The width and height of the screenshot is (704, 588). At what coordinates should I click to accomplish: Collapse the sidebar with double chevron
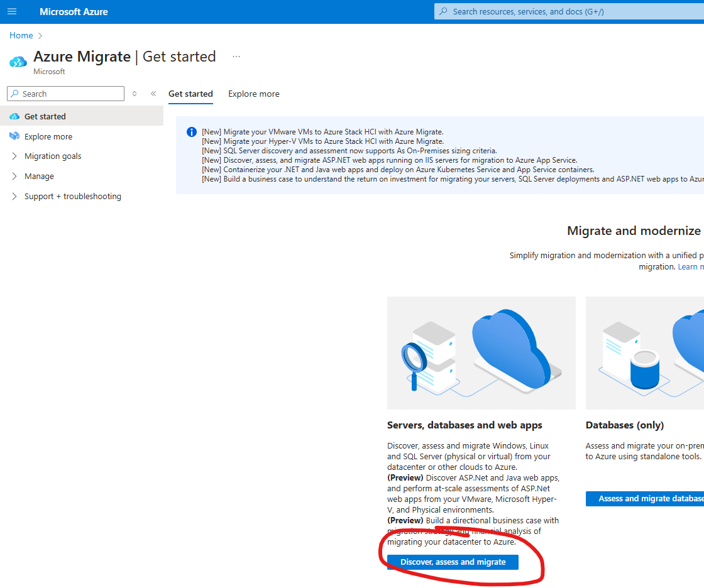(x=153, y=94)
